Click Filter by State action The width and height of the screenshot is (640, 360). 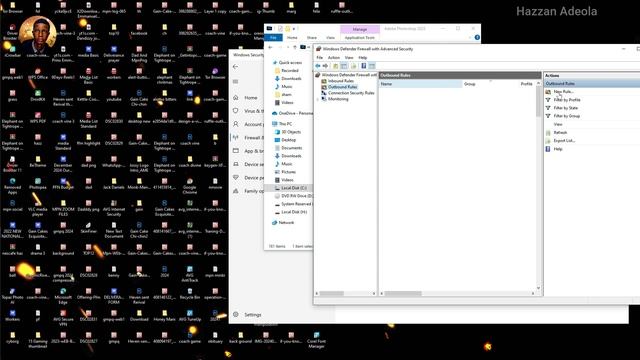click(565, 108)
